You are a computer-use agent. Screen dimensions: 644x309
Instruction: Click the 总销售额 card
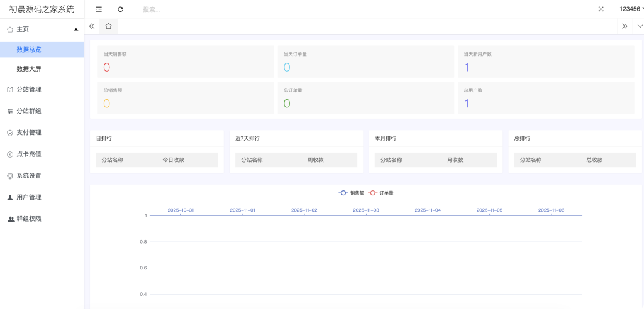186,98
